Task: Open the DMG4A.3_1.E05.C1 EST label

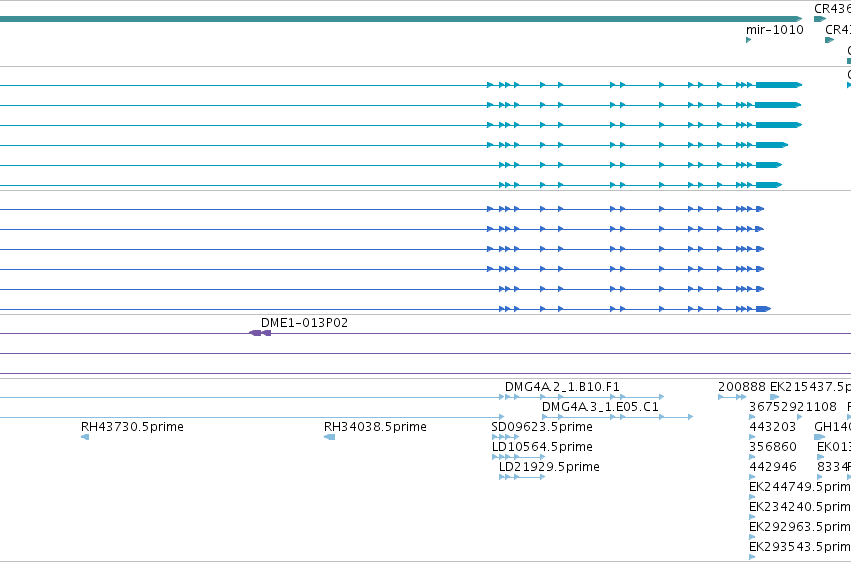Action: pyautogui.click(x=600, y=407)
